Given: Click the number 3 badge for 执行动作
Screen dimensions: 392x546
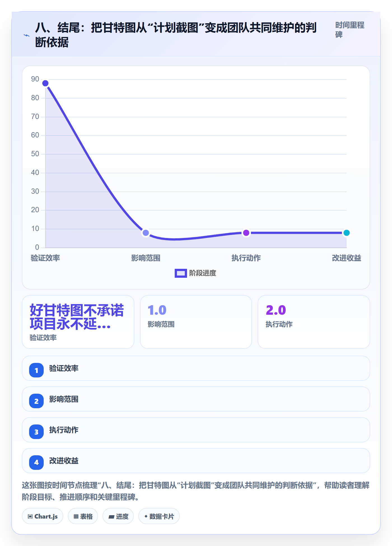Looking at the screenshot, I should point(36,432).
